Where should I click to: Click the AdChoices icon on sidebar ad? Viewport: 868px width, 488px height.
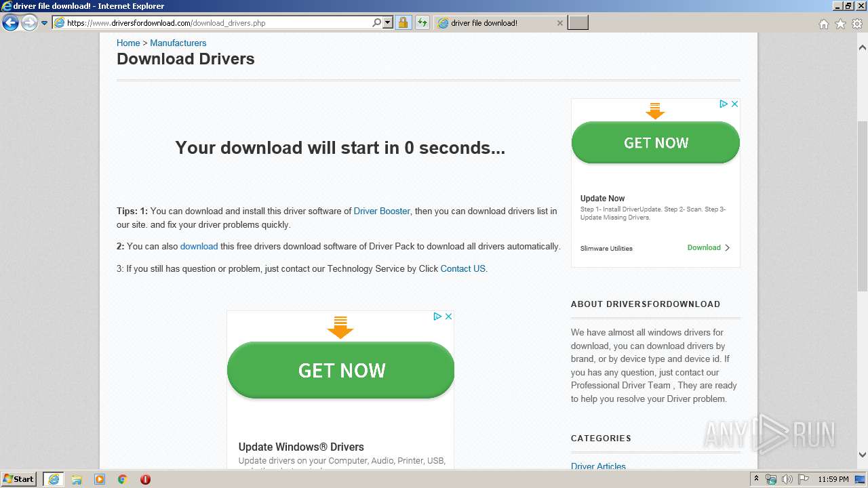point(724,104)
